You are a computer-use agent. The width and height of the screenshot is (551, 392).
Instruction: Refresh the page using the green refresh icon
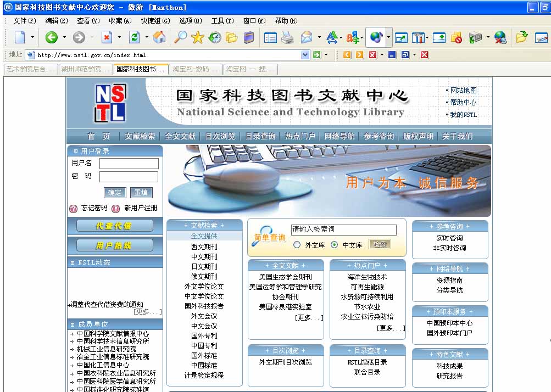pos(134,37)
